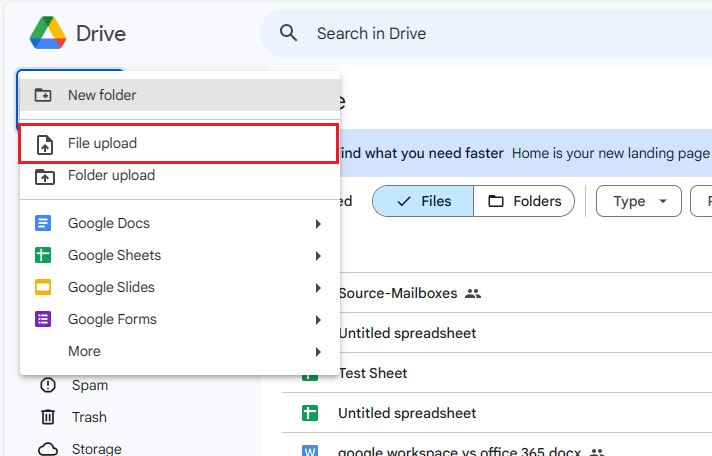
Task: Choose Folder upload from menu
Action: coord(180,175)
